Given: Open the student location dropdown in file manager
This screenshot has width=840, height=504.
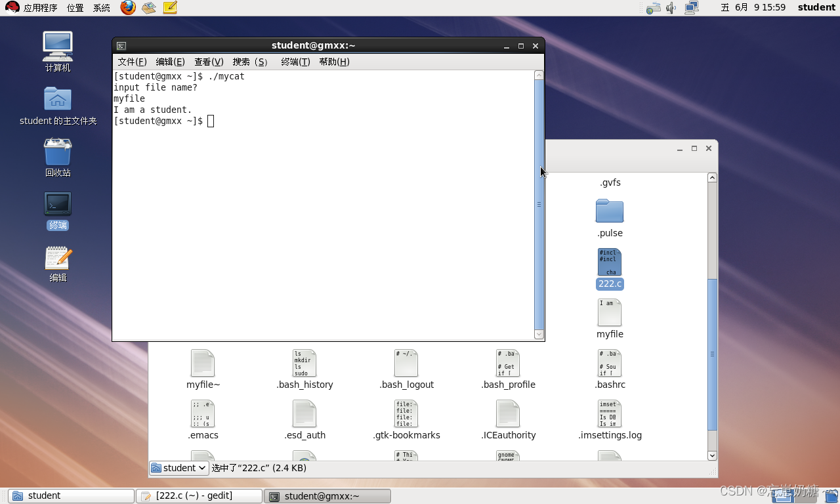Looking at the screenshot, I should tap(178, 468).
